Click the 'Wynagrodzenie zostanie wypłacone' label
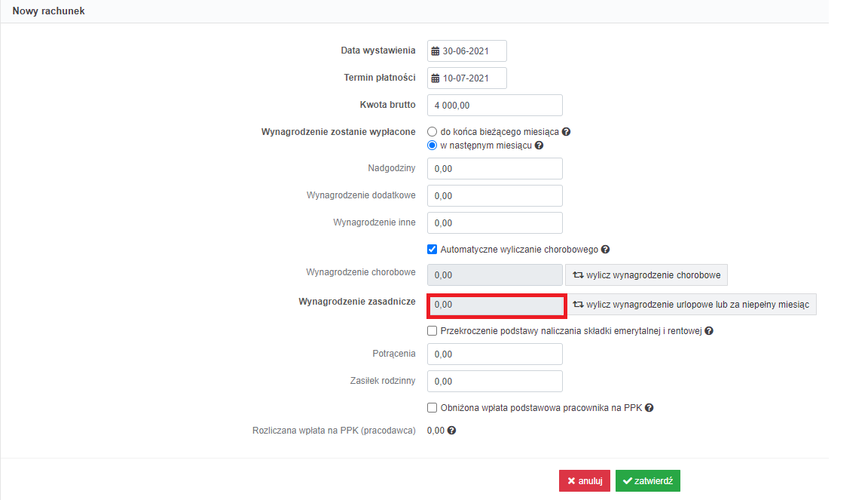Image resolution: width=868 pixels, height=500 pixels. (338, 132)
